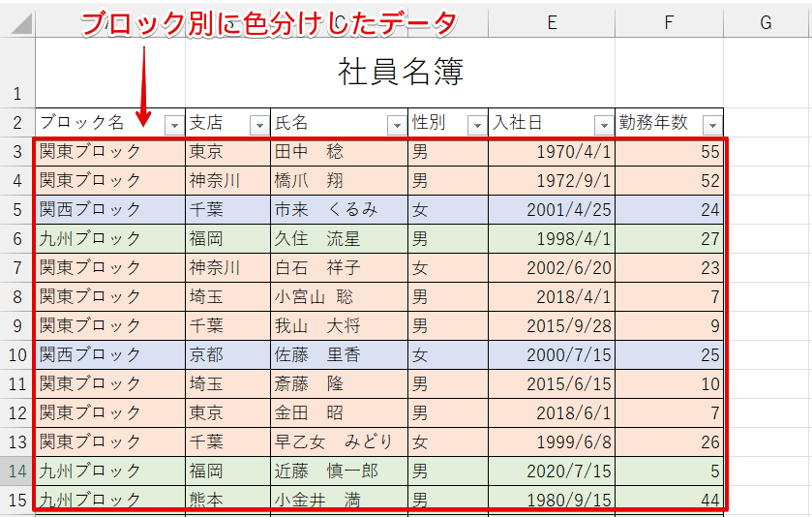Image resolution: width=812 pixels, height=517 pixels.
Task: Select 九州ブロック cell in 久住 流星 row
Action: (x=110, y=239)
